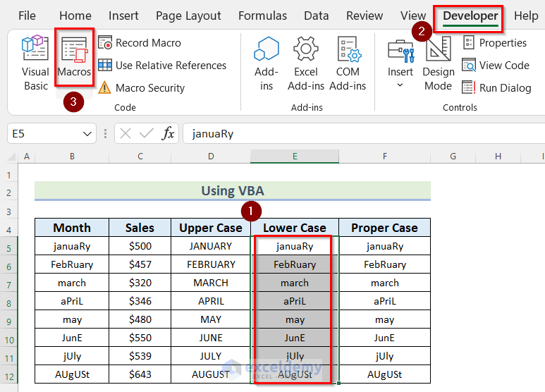
Task: Click the Insert Function fx icon
Action: (168, 134)
